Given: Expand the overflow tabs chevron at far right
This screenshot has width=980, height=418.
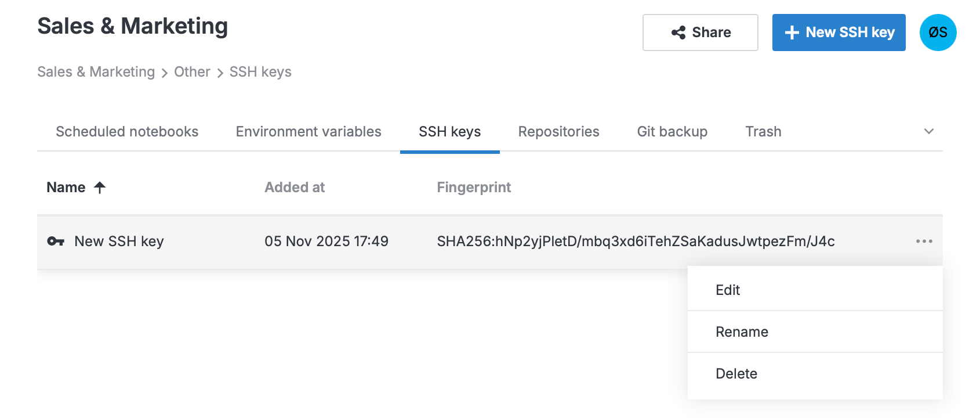Looking at the screenshot, I should (x=928, y=131).
